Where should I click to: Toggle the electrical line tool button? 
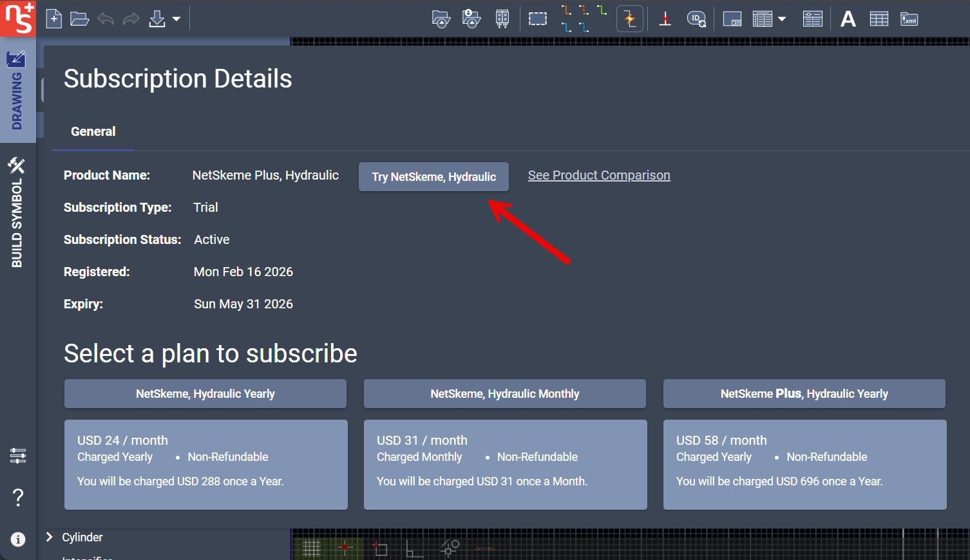630,19
